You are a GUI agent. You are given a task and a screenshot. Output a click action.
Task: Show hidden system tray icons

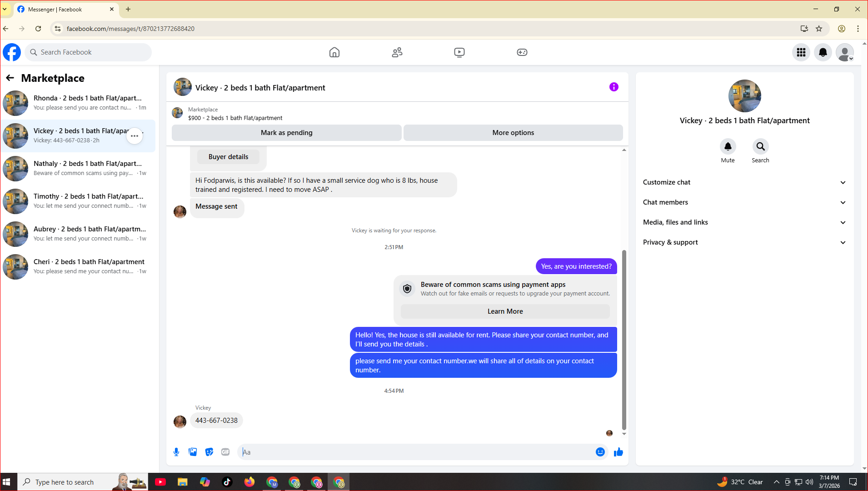tap(776, 482)
